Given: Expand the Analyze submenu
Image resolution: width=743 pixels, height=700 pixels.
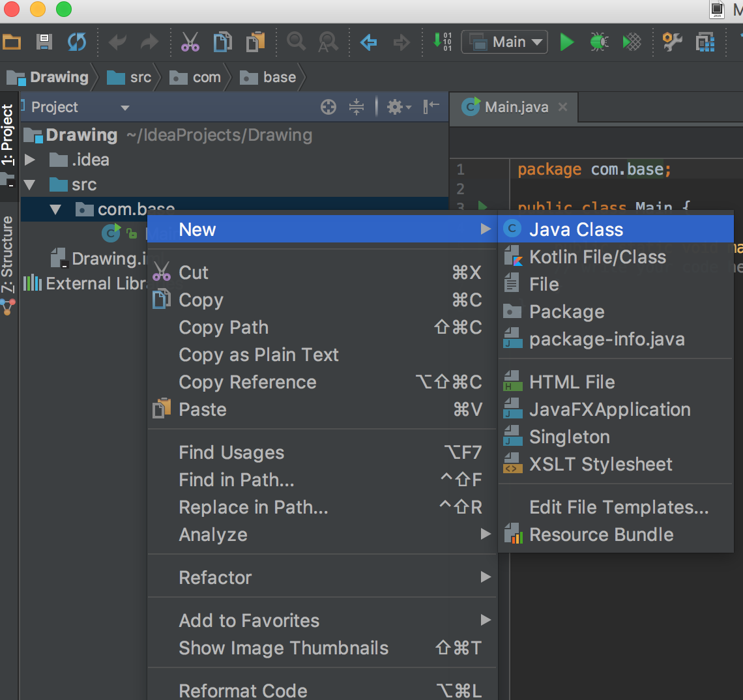Looking at the screenshot, I should tap(323, 534).
